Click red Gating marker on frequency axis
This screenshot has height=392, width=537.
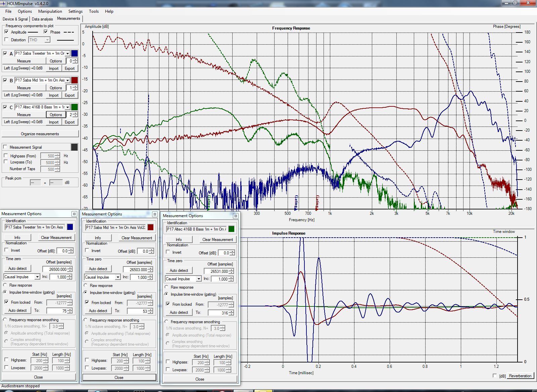(317, 203)
